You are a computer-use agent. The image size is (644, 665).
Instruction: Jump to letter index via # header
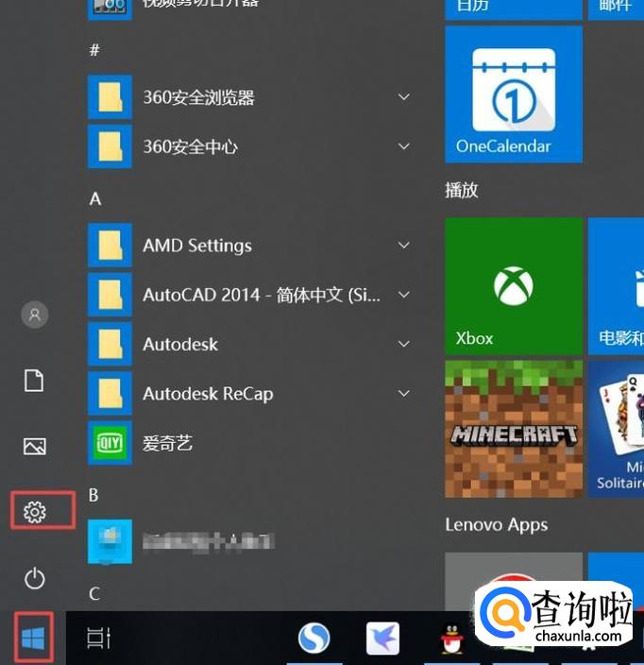coord(94,50)
